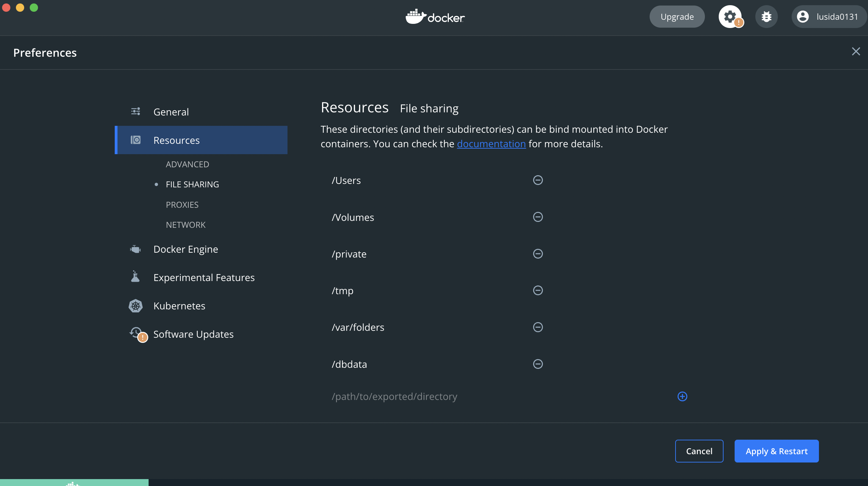
Task: Open Docker Engine settings
Action: (186, 249)
